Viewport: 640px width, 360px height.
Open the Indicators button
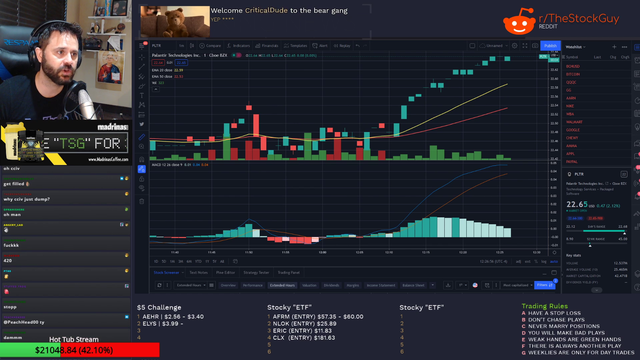click(x=238, y=46)
